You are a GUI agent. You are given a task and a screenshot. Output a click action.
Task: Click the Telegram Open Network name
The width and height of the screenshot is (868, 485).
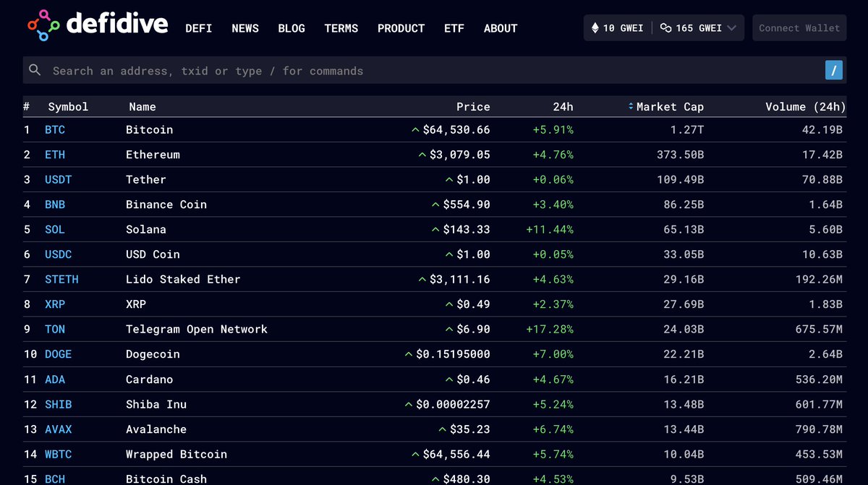click(197, 330)
